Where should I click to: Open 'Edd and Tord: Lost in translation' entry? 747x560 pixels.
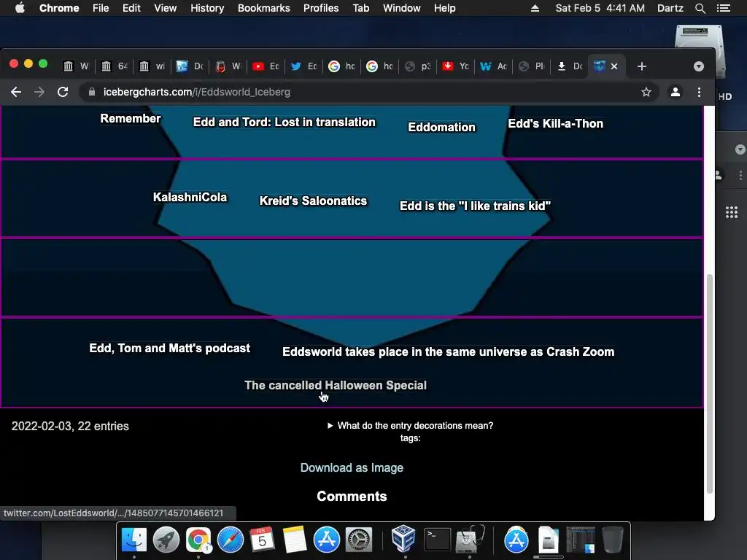(x=284, y=122)
